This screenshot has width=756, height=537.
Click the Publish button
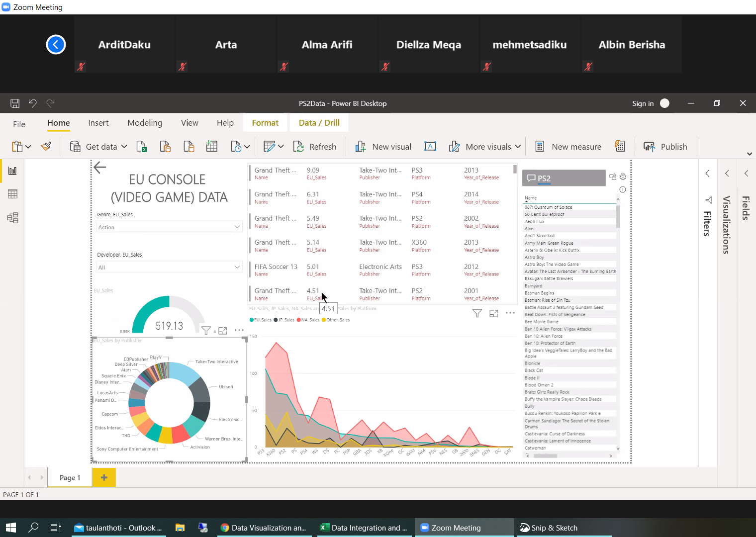[665, 147]
